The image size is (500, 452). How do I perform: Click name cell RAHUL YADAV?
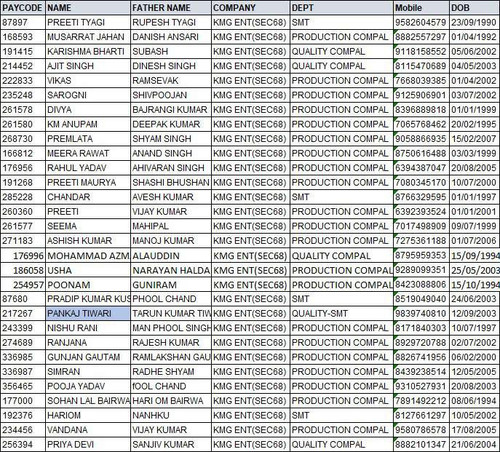click(x=88, y=168)
